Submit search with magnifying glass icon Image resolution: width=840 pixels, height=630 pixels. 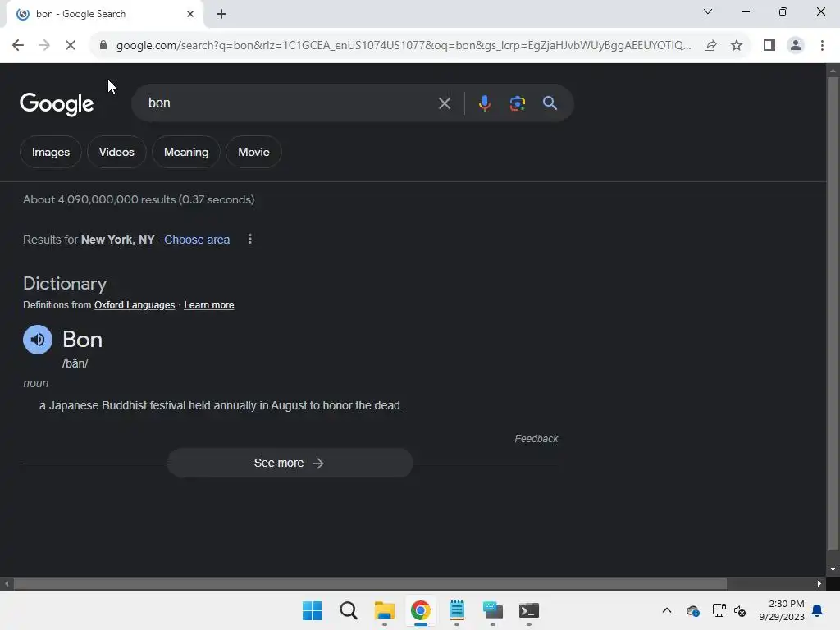[x=550, y=103]
